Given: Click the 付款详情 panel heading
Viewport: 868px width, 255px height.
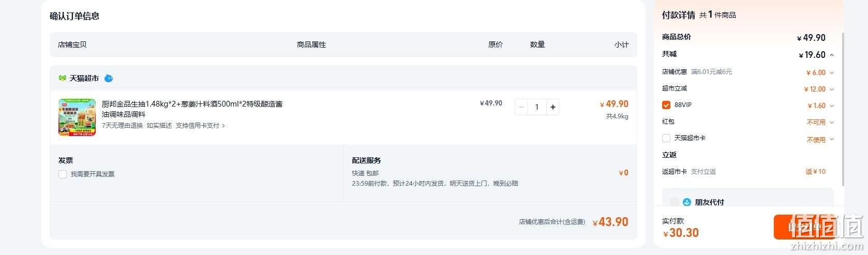Looking at the screenshot, I should coord(679,15).
